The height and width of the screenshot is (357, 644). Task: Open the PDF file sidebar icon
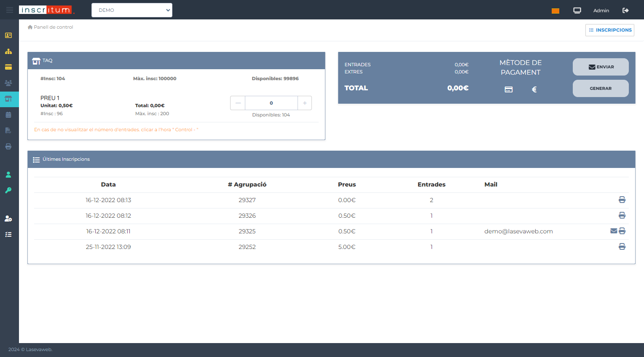(8, 130)
